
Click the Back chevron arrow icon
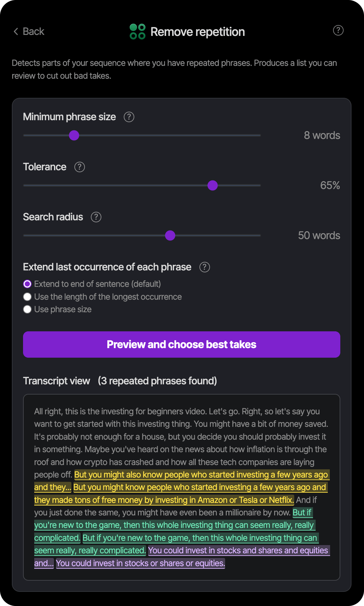point(16,32)
